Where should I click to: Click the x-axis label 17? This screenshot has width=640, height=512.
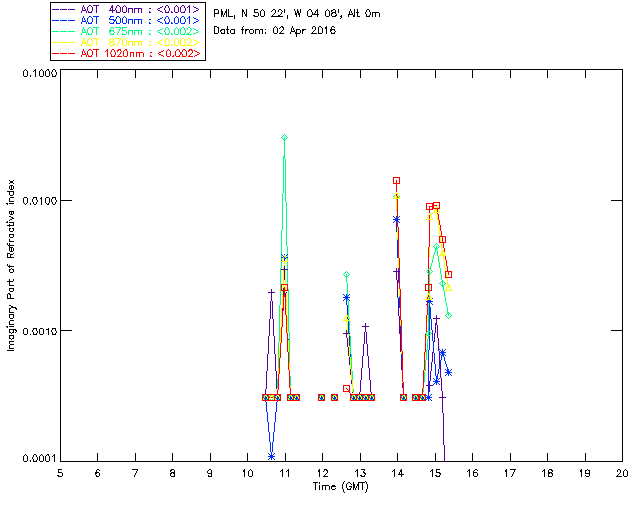pyautogui.click(x=510, y=473)
